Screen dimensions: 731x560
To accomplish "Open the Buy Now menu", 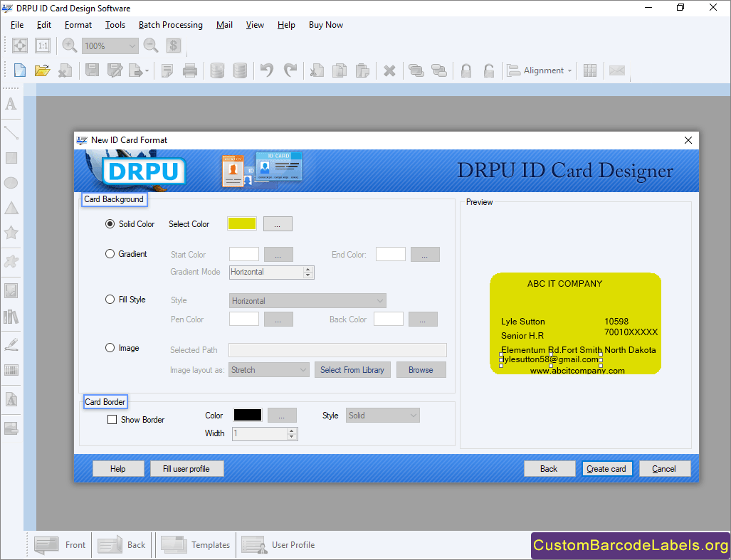I will pos(326,25).
